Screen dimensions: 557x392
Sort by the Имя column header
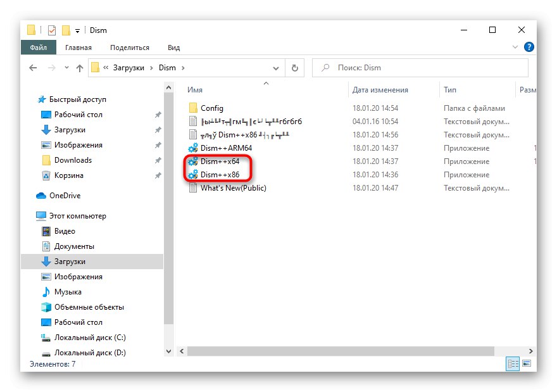click(195, 90)
